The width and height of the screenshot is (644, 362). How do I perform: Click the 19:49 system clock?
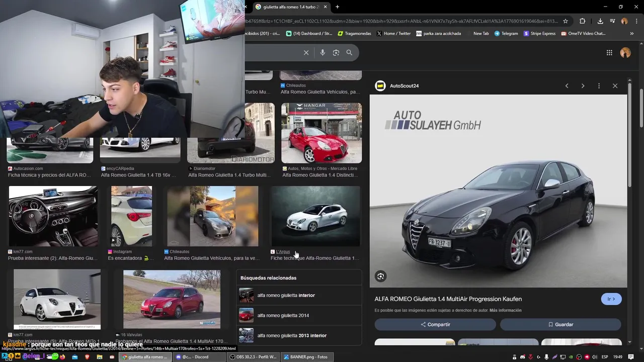(618, 357)
